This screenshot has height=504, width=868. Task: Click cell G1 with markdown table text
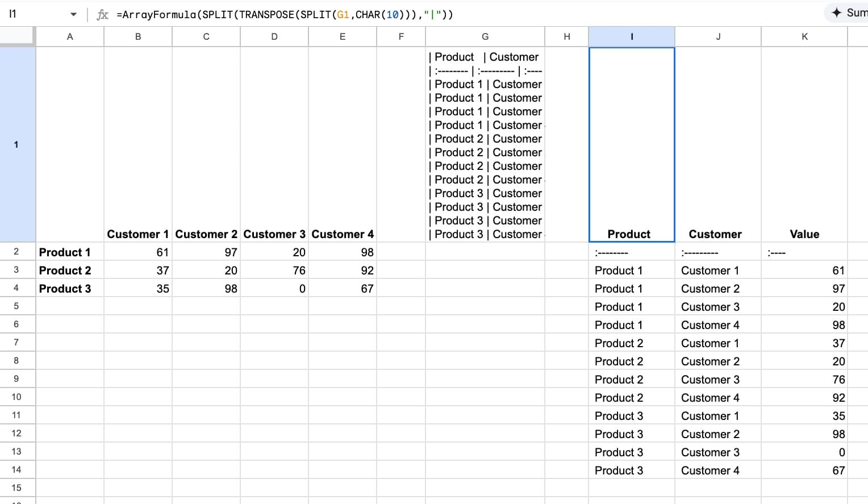(x=485, y=144)
